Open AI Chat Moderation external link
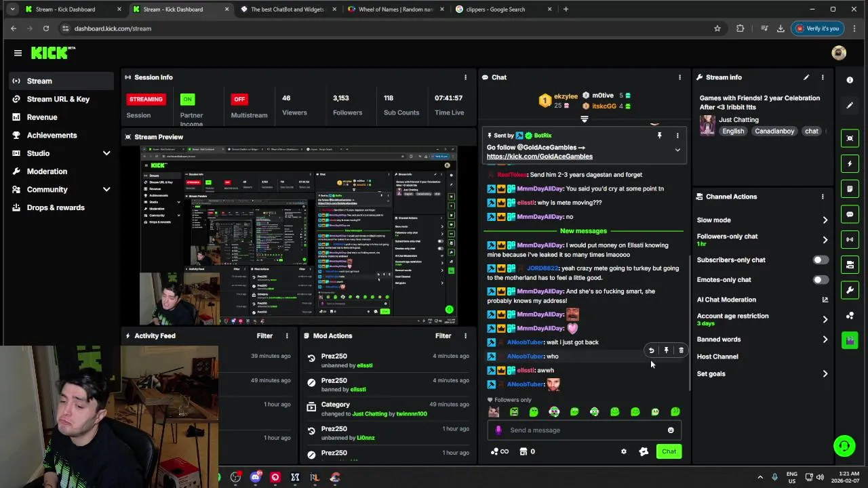Viewport: 868px width, 488px height. pos(825,300)
